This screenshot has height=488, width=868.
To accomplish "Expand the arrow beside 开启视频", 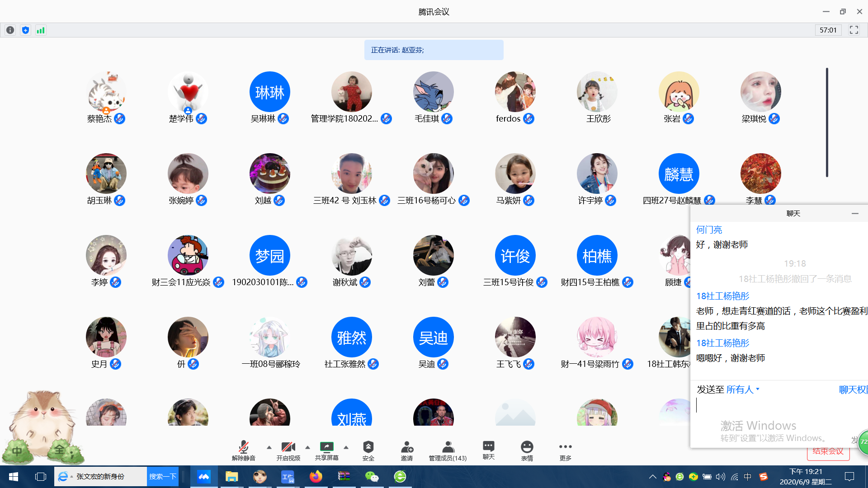I will pos(307,447).
